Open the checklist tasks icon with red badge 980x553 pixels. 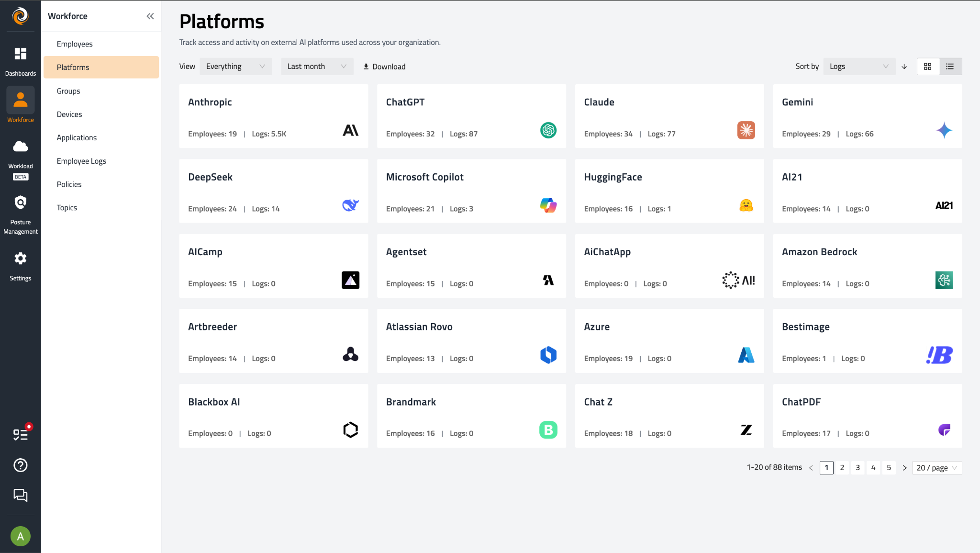pos(21,434)
